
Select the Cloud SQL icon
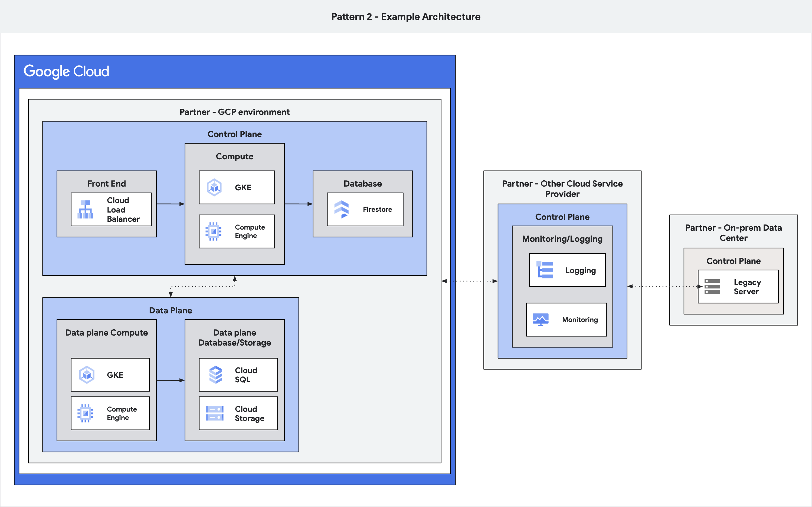(x=217, y=375)
